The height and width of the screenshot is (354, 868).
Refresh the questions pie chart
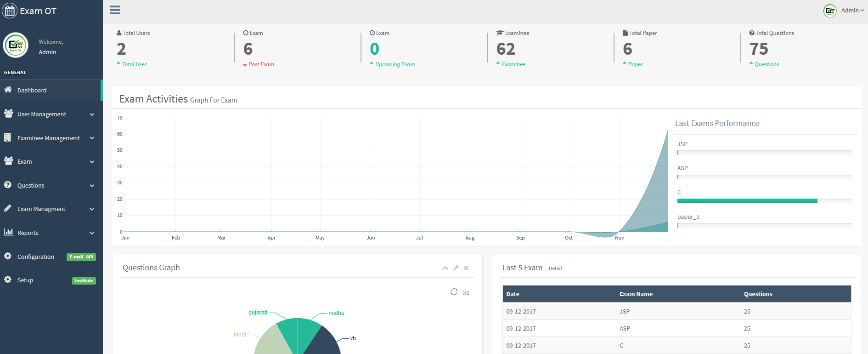point(454,292)
